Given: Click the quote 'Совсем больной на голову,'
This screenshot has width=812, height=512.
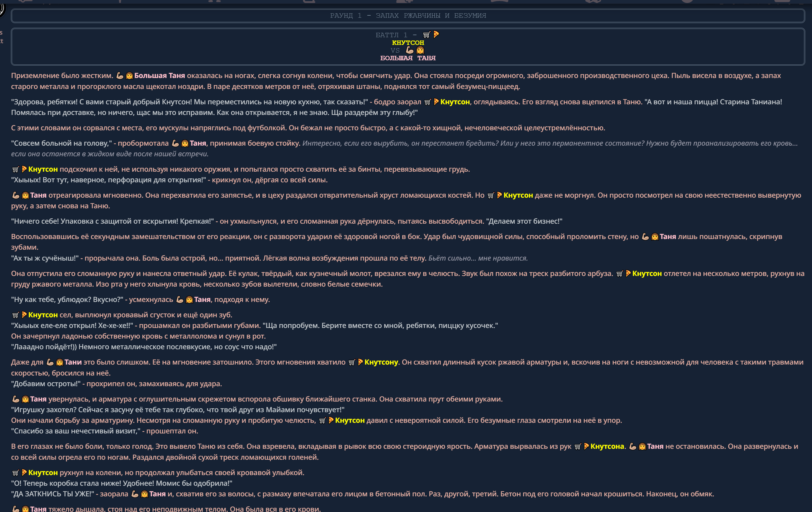Looking at the screenshot, I should [x=61, y=144].
